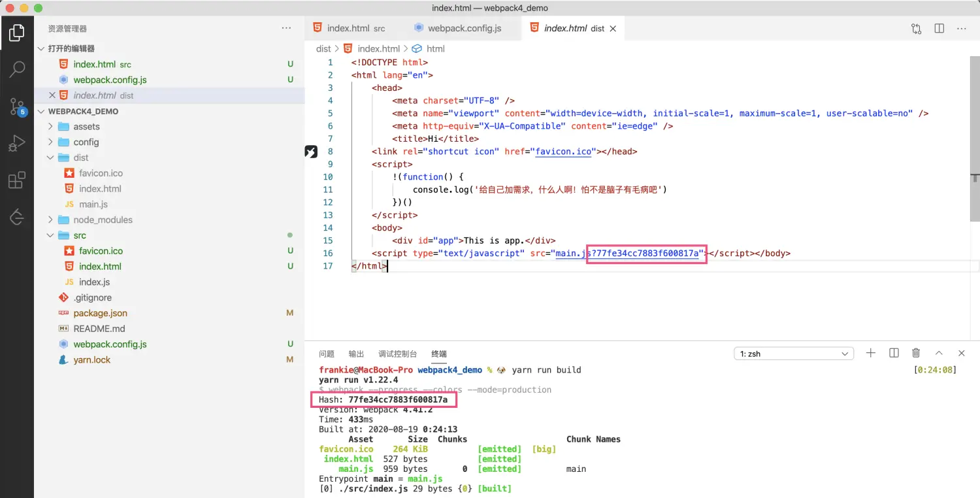The height and width of the screenshot is (498, 980).
Task: Split the terminal panel
Action: click(x=894, y=354)
